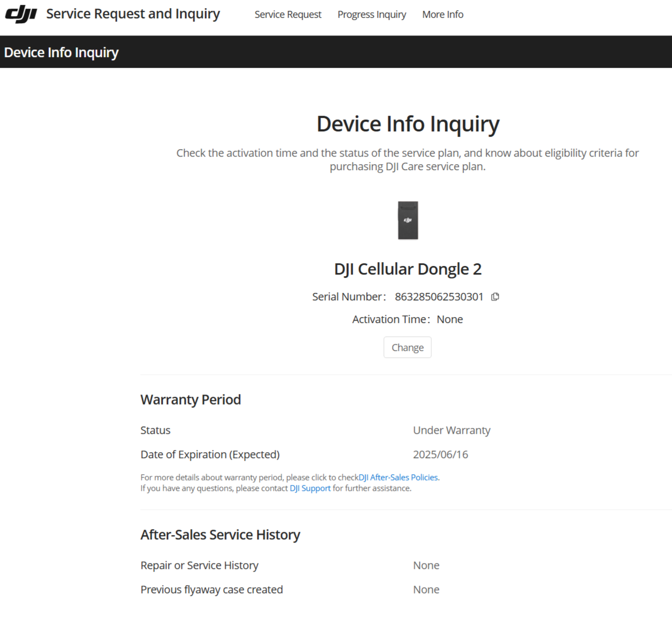Click the Service Request and Inquiry site title
The width and height of the screenshot is (672, 619).
(133, 14)
